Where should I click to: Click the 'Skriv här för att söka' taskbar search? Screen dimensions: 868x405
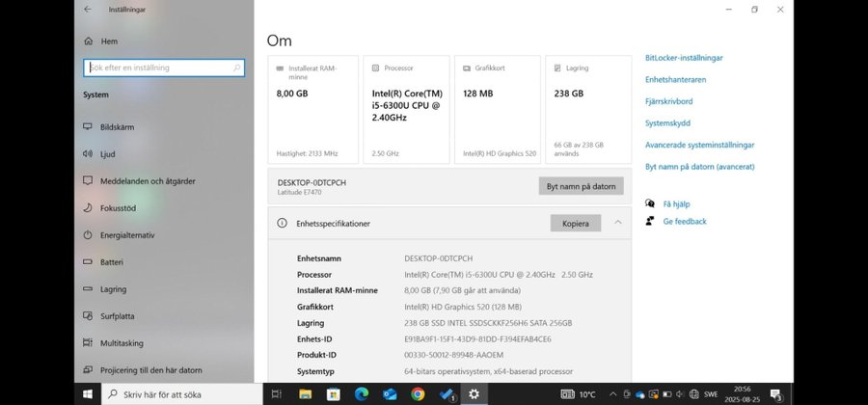pos(182,394)
